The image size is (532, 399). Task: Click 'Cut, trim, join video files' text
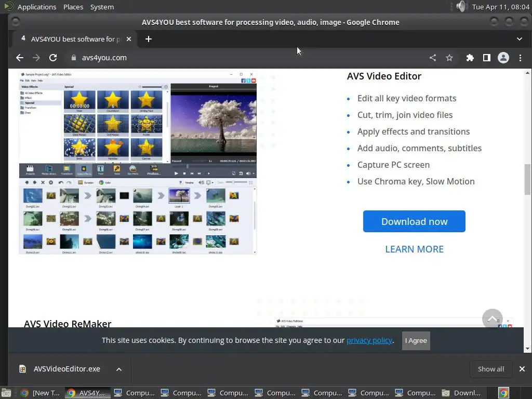tap(405, 115)
